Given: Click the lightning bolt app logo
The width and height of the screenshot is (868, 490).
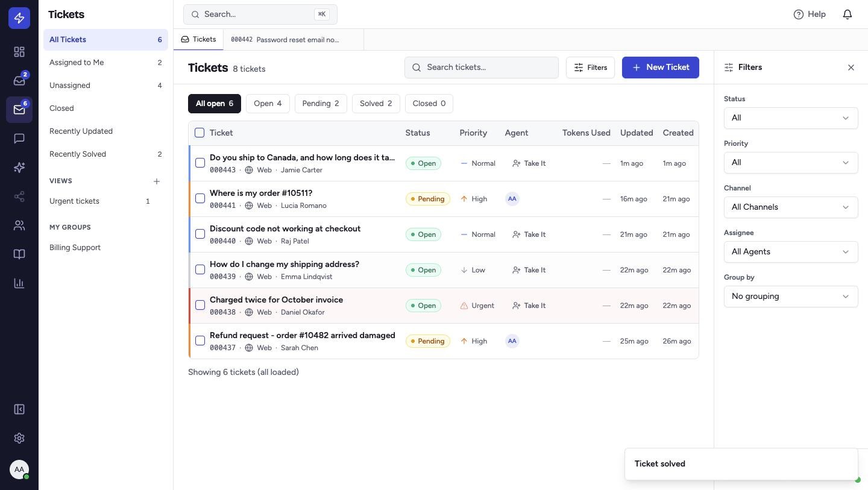Looking at the screenshot, I should (x=19, y=18).
